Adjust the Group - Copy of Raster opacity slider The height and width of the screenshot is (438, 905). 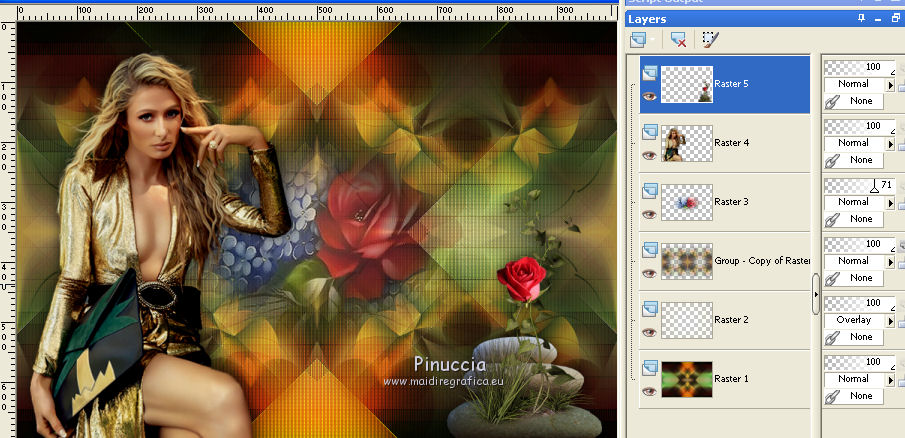[x=859, y=244]
